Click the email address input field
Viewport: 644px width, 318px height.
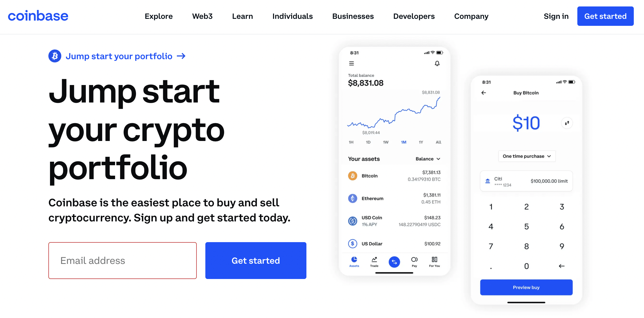tap(123, 260)
